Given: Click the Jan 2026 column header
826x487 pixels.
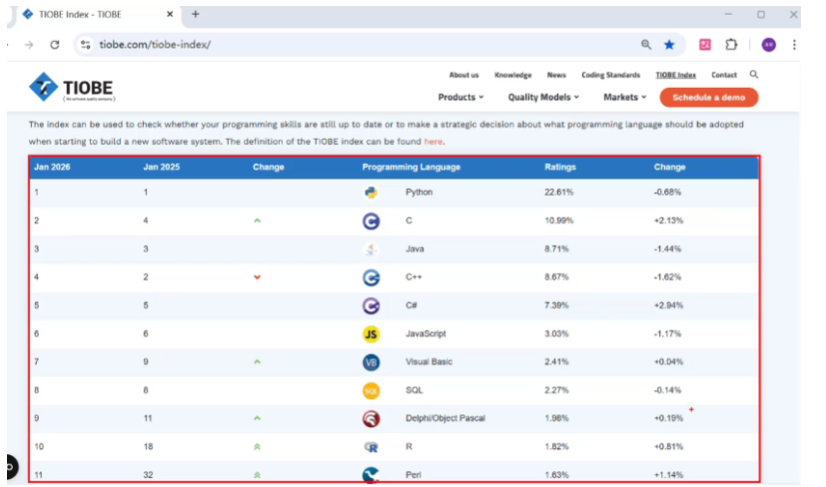Looking at the screenshot, I should tap(52, 167).
